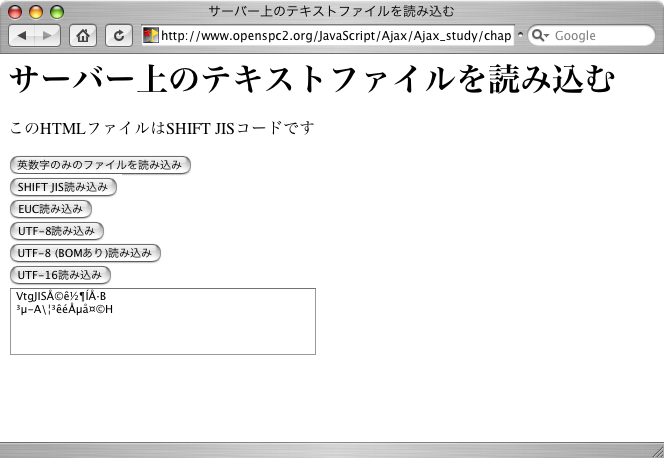Click the green zoom window button
The image size is (664, 458).
click(56, 12)
